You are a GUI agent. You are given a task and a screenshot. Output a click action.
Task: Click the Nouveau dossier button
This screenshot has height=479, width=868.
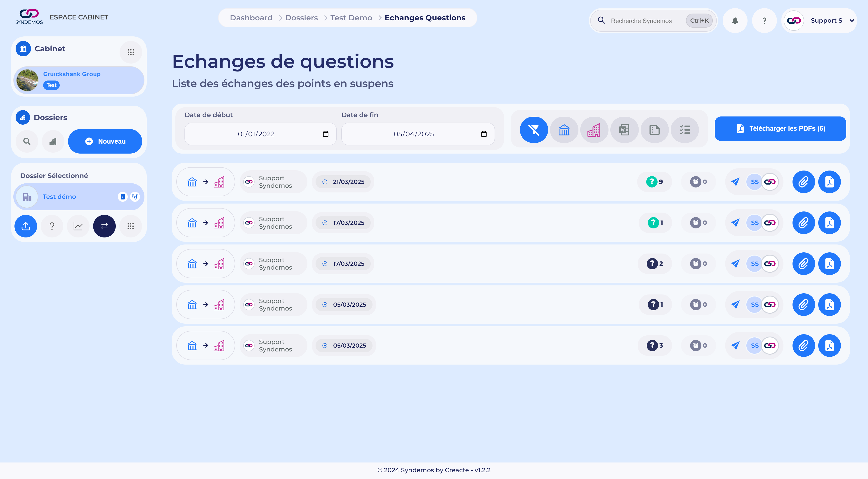(105, 142)
